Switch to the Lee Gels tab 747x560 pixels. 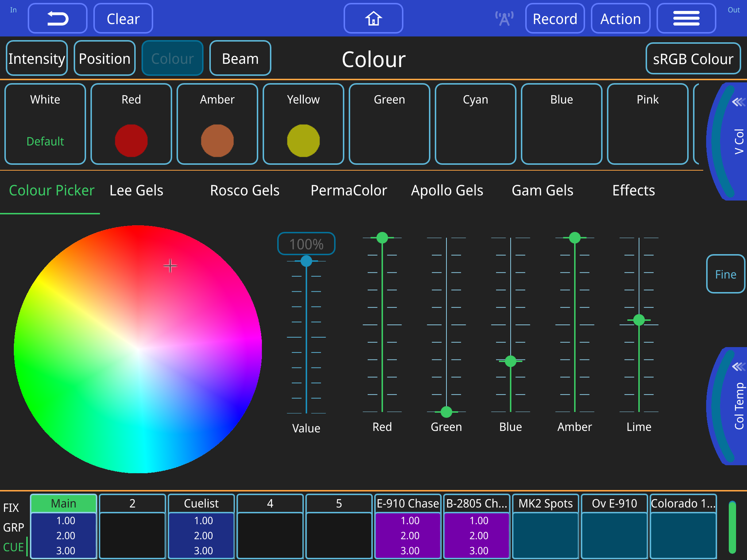point(136,190)
